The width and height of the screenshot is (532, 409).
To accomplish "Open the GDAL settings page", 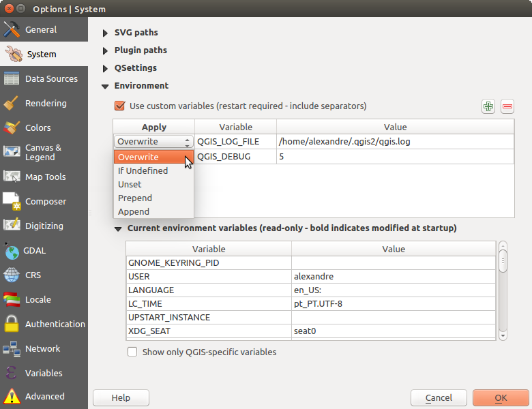I will click(x=35, y=250).
